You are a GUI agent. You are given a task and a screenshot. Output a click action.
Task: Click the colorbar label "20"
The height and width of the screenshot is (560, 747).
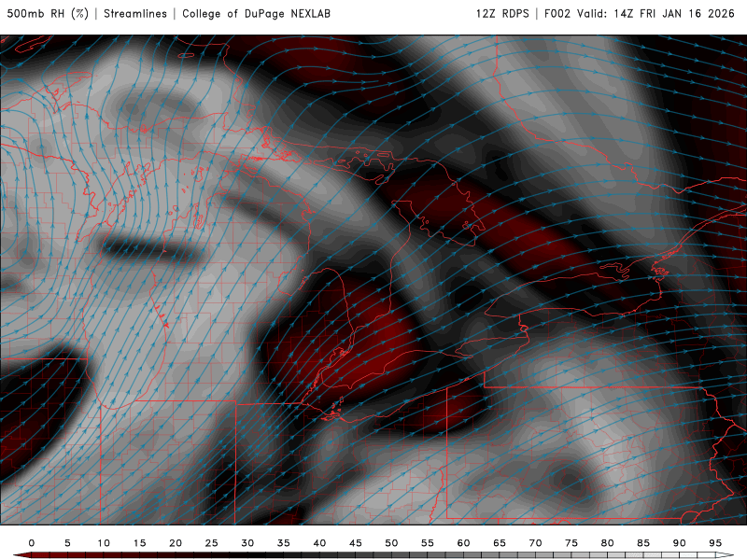click(176, 543)
